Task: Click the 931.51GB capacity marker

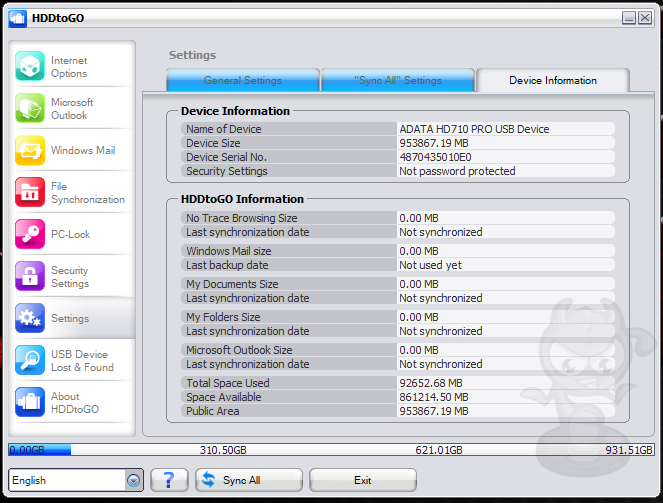Action: pos(629,450)
